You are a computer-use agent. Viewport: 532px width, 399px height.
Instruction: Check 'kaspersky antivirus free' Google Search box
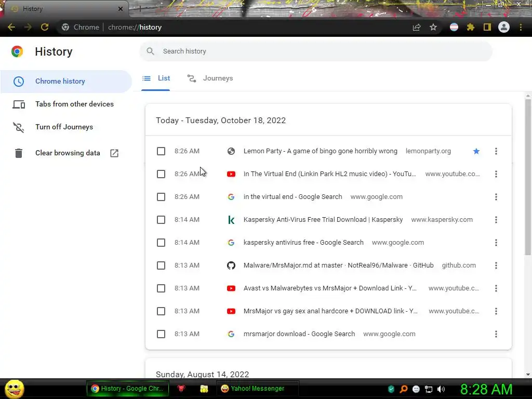pyautogui.click(x=161, y=243)
